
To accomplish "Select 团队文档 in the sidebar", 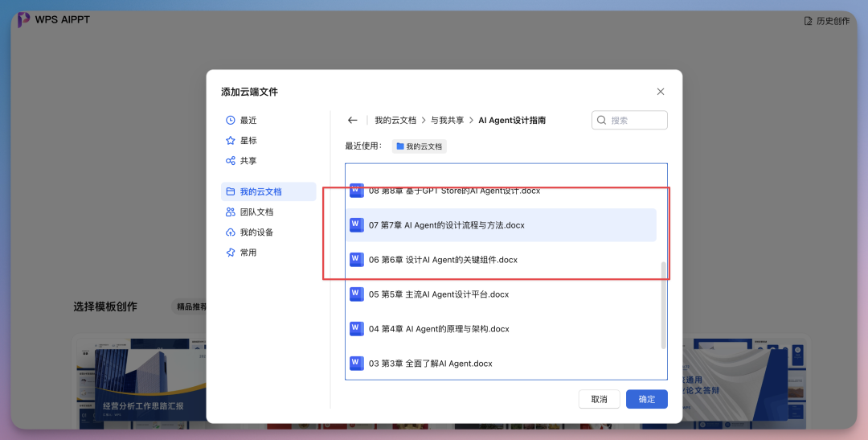I will point(268,212).
